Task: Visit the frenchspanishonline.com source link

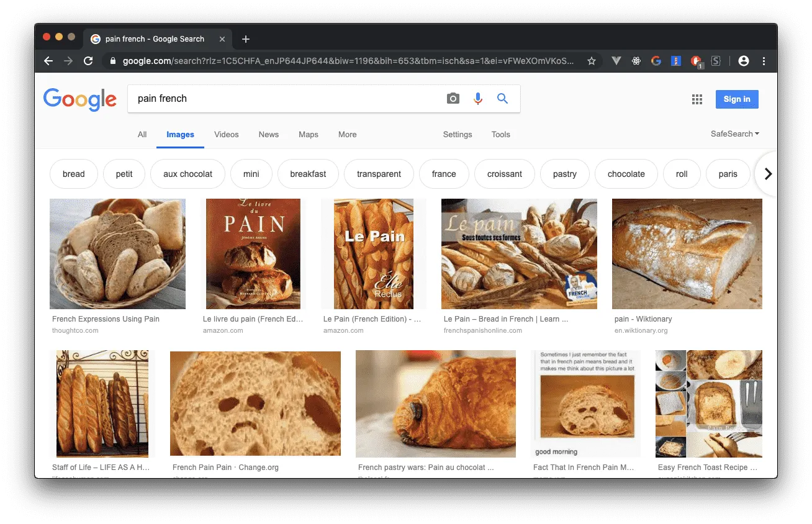Action: [x=483, y=331]
